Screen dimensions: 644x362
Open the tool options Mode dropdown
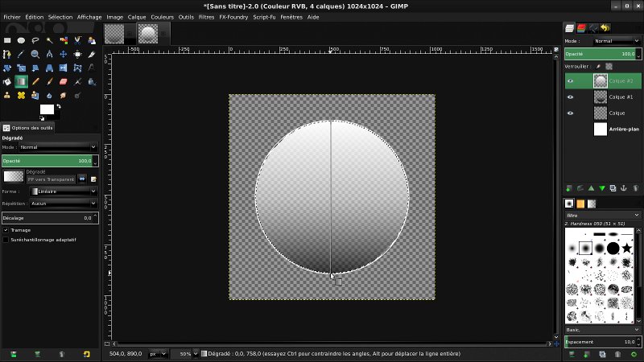pos(58,147)
